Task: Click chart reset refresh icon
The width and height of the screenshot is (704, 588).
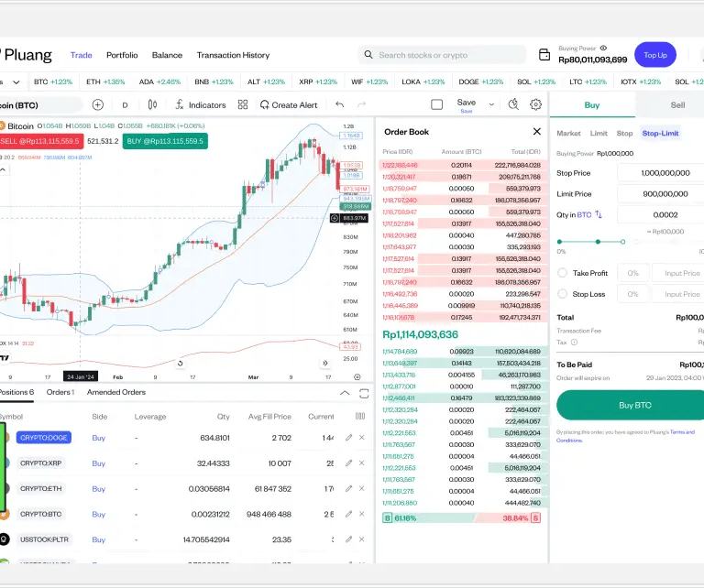Action: tap(180, 364)
